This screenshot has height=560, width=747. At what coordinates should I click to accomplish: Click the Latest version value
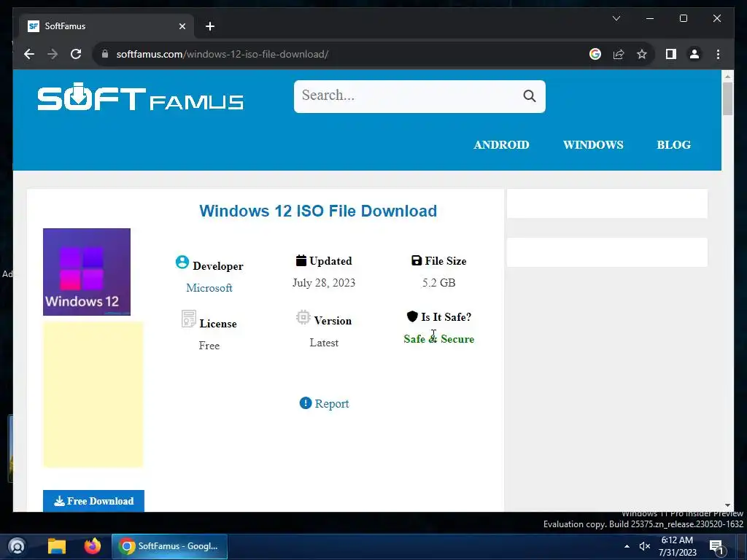click(324, 343)
